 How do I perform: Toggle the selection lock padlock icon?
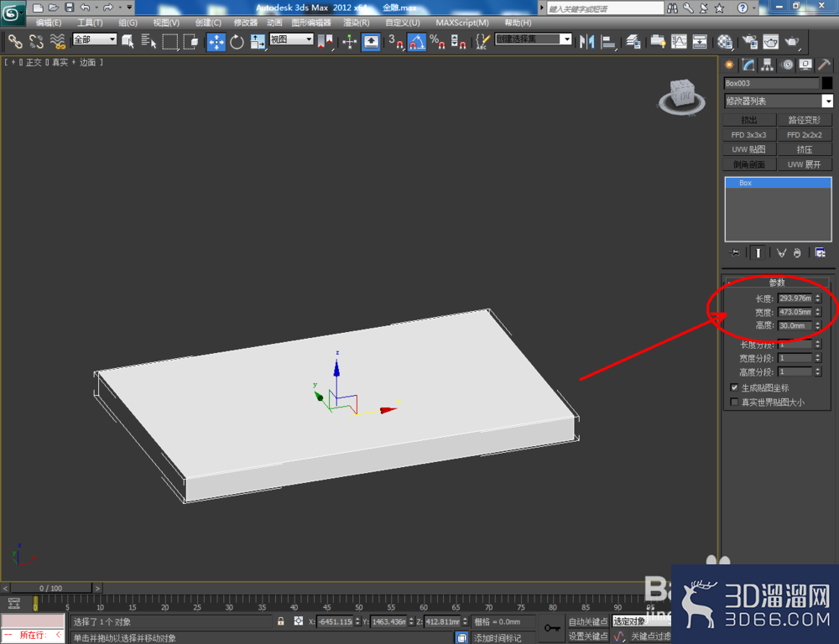(x=281, y=621)
